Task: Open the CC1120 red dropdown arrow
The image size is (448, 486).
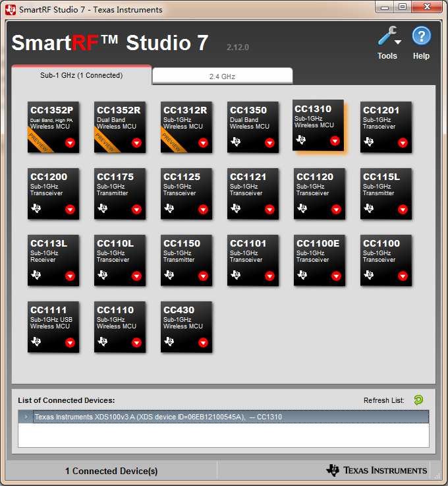Action: point(336,210)
